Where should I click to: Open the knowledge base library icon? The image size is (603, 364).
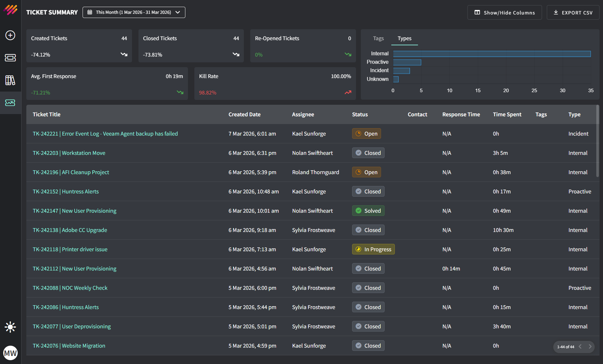10,80
